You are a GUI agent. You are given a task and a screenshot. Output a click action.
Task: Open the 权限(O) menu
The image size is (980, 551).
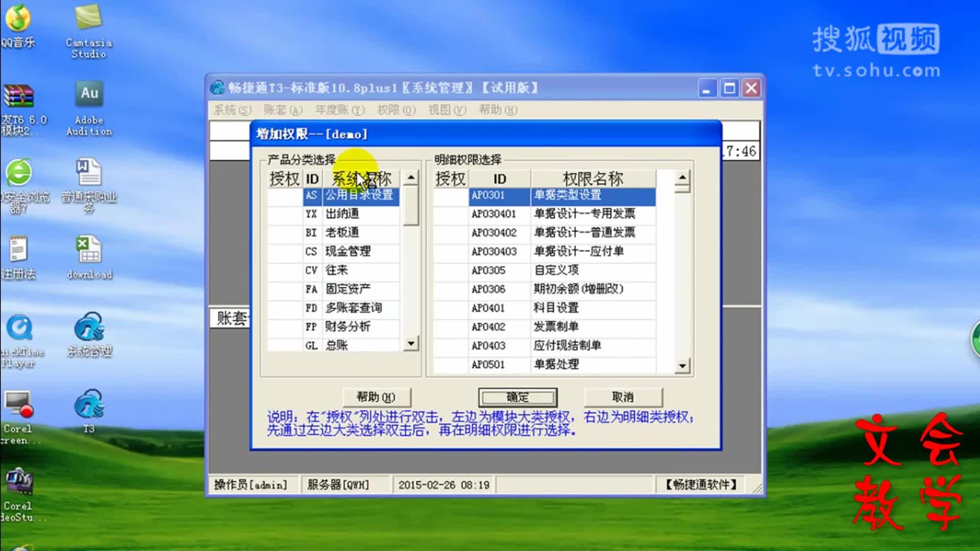[x=396, y=110]
